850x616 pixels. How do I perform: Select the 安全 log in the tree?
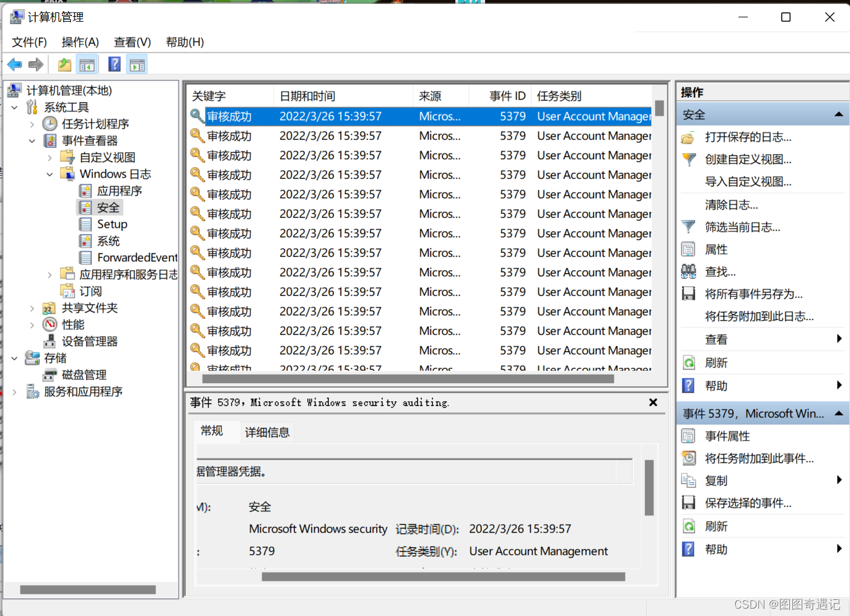pos(108,207)
